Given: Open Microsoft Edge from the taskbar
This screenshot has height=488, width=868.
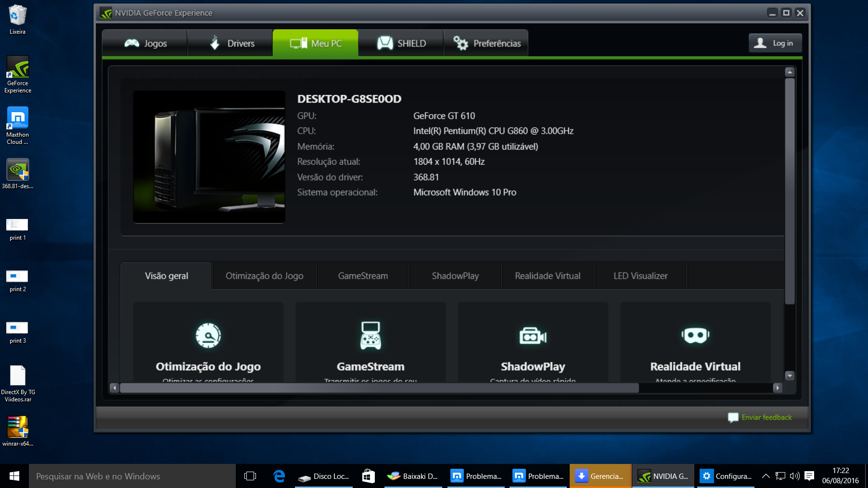Looking at the screenshot, I should tap(279, 476).
